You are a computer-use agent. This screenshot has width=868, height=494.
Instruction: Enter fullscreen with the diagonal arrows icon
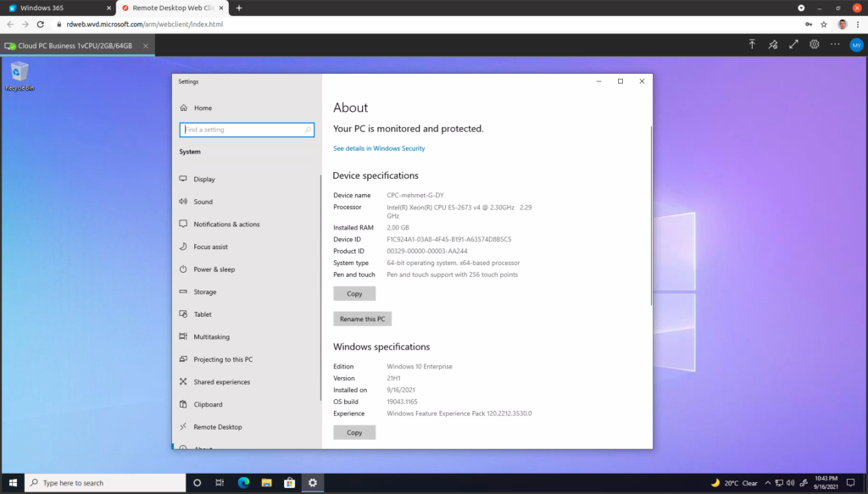(793, 45)
